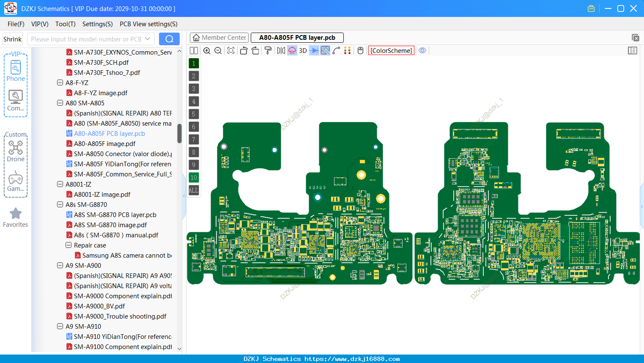Viewport: 644px width, 363px height.
Task: Open A8S SM-G8870 PCB layer.pcb
Action: pyautogui.click(x=115, y=215)
